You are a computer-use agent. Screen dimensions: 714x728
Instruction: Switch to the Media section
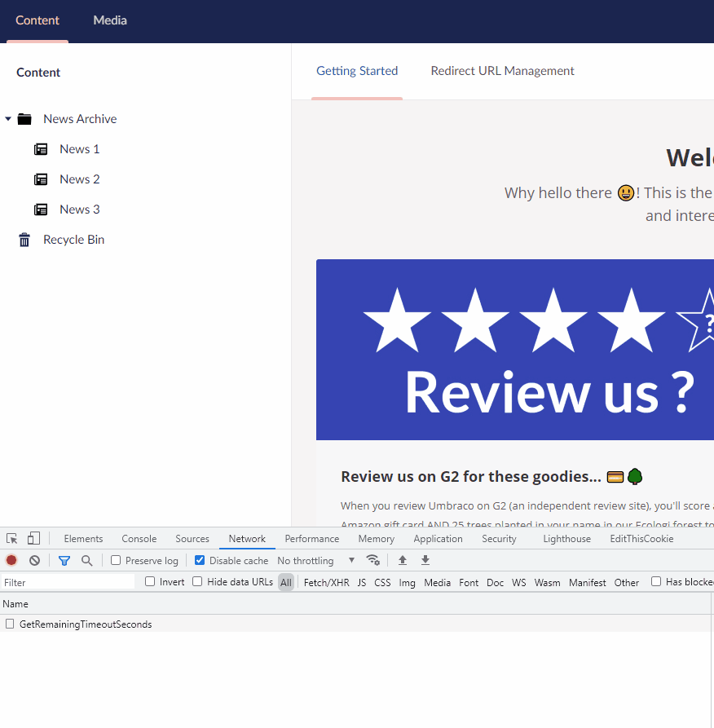coord(110,20)
